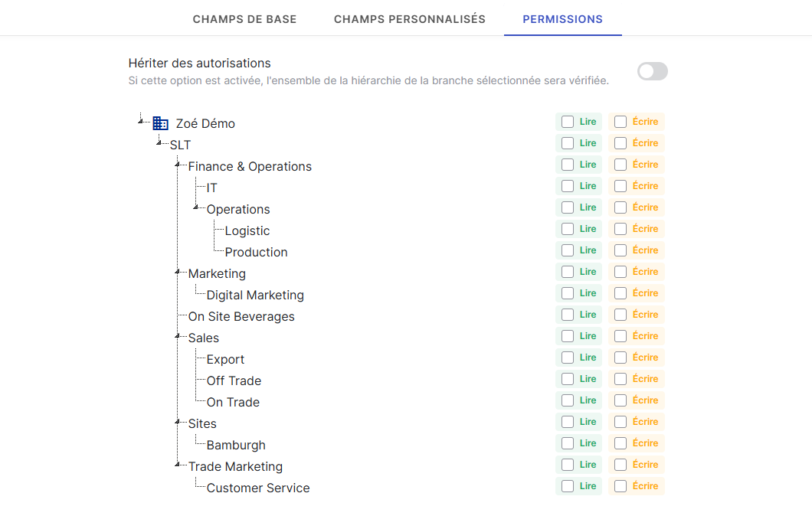This screenshot has height=529, width=812.
Task: Select the On Site Beverages item
Action: click(x=241, y=316)
